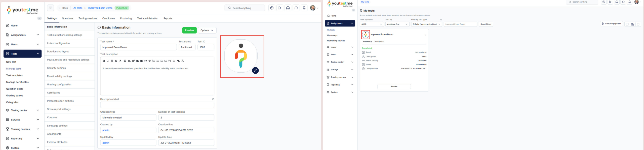Screen dimensions: 644x150
Task: Toggle bold formatting in test description editor
Action: pos(104,61)
